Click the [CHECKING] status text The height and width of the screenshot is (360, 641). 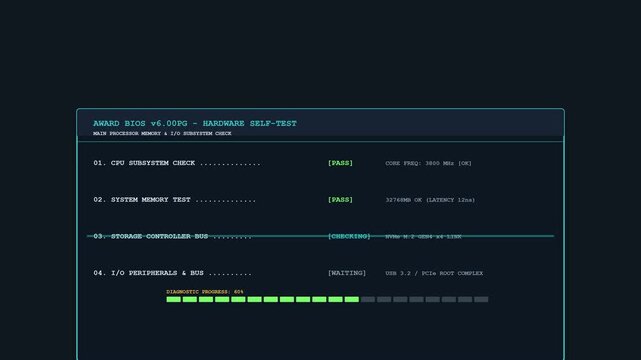tap(349, 236)
